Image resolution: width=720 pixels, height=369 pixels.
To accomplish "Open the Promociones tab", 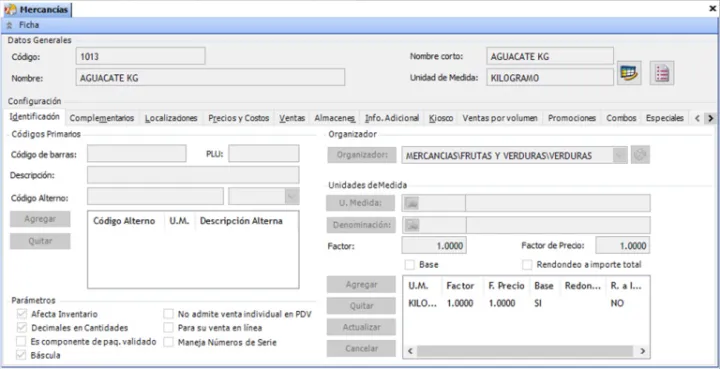I will 572,118.
